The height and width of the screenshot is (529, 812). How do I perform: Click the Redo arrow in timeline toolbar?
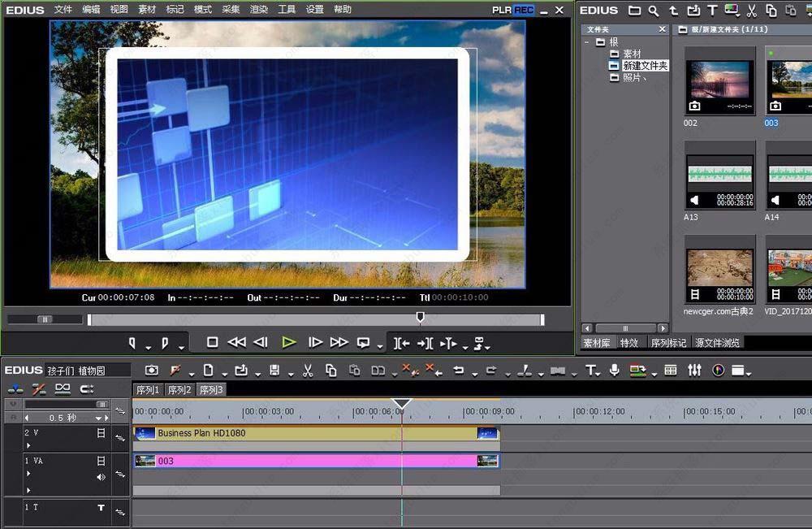(x=491, y=370)
